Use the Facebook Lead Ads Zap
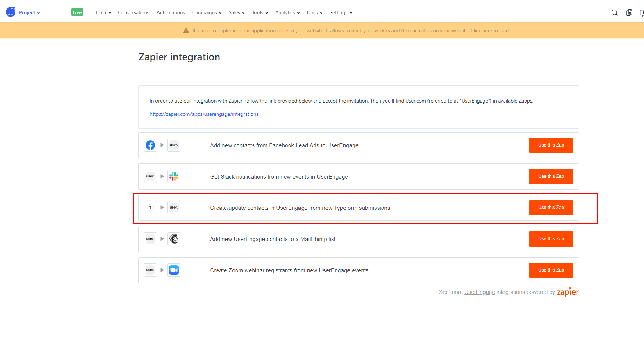644x338 pixels. (x=551, y=145)
